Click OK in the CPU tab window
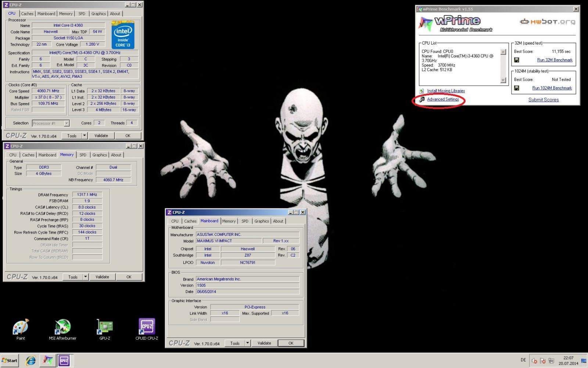This screenshot has width=588, height=368. click(x=128, y=135)
